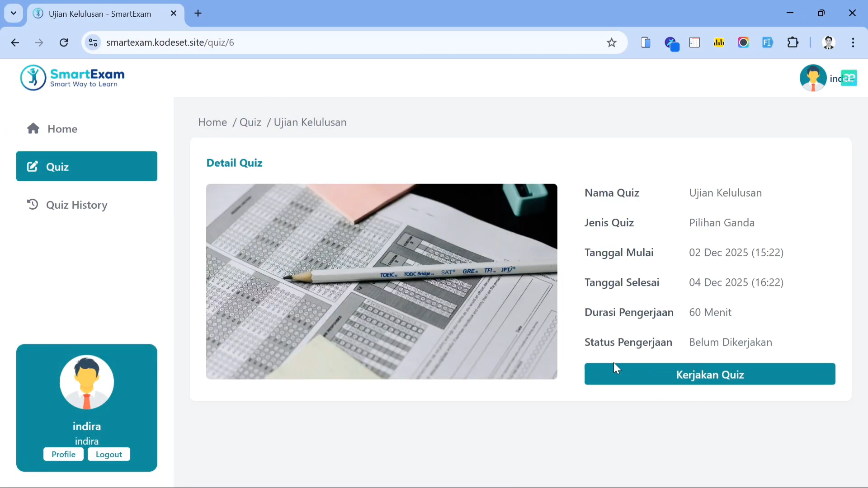Image resolution: width=868 pixels, height=488 pixels.
Task: Open the browser extensions puzzle-piece menu
Action: click(793, 42)
